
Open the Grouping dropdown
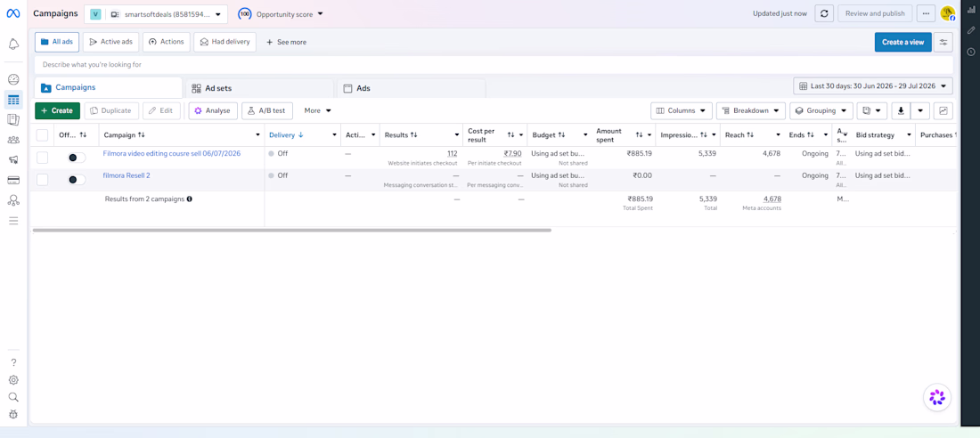pos(821,110)
